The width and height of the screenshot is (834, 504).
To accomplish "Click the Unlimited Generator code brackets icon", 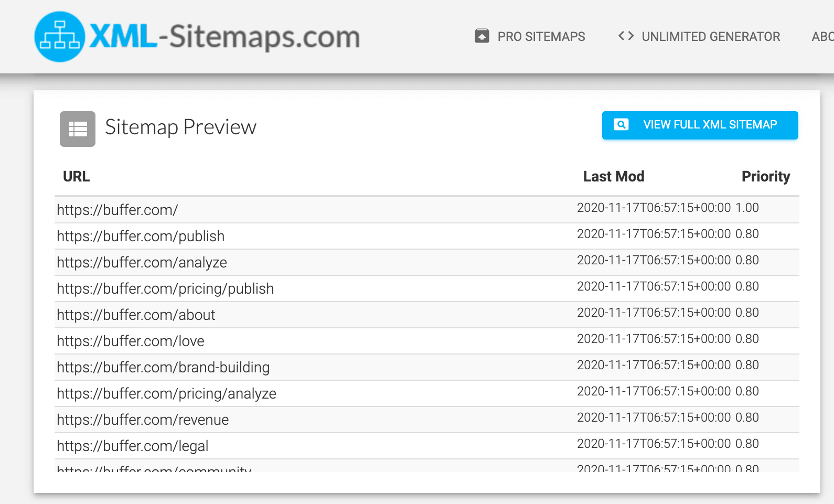I will point(626,36).
